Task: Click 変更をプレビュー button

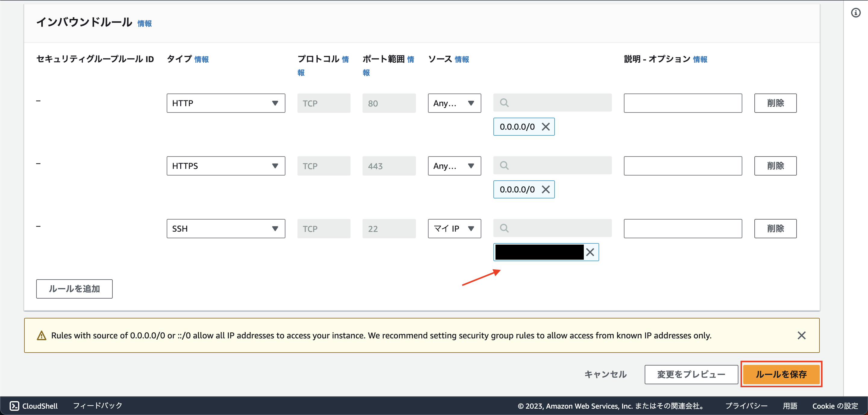Action: (691, 374)
